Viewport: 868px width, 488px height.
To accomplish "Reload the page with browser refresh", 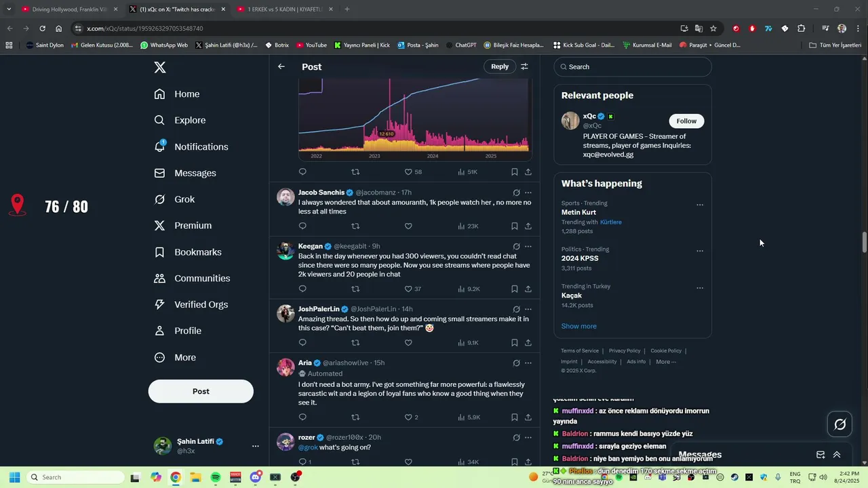I will coord(42,28).
